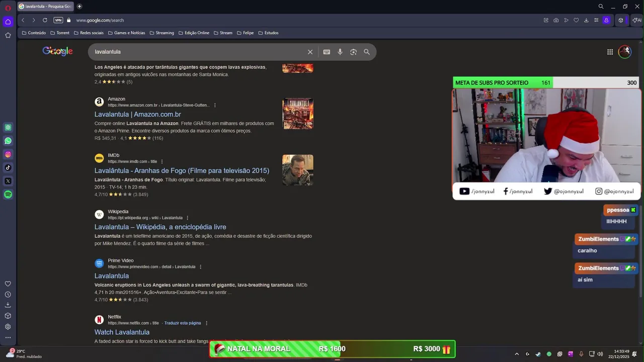Add page to pinboards with heart icon
This screenshot has width=644, height=362.
tap(576, 20)
